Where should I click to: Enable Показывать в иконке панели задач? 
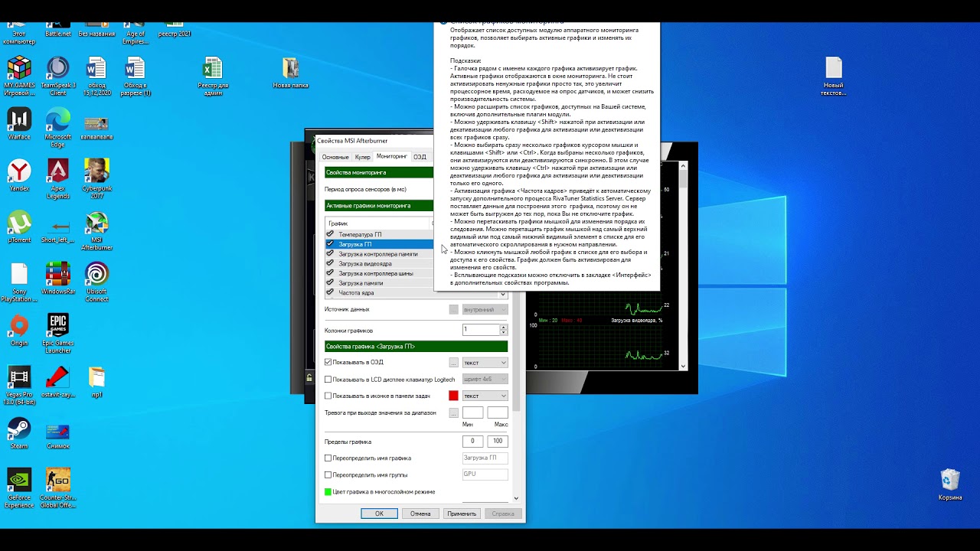point(328,396)
